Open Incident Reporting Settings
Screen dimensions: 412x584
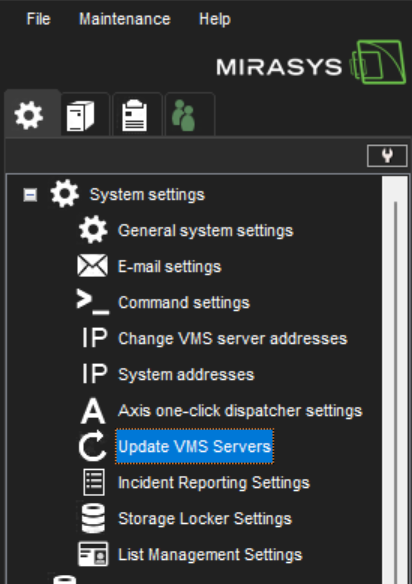click(x=214, y=483)
